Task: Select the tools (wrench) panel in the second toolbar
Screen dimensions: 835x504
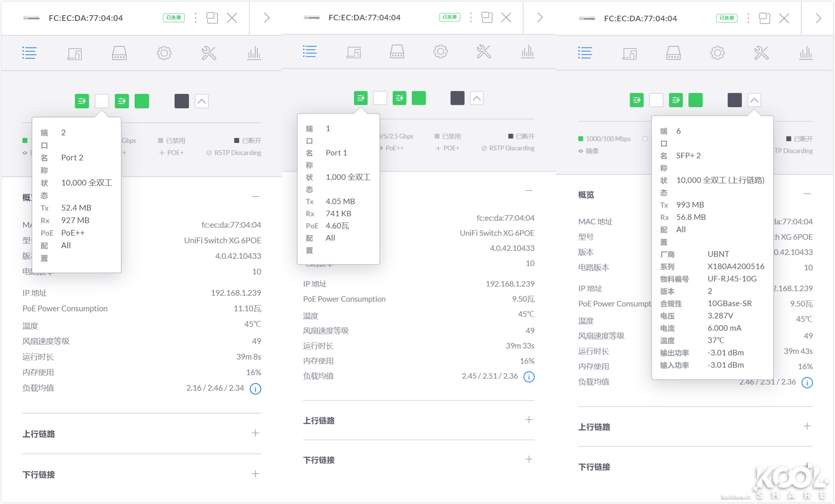Action: click(483, 52)
